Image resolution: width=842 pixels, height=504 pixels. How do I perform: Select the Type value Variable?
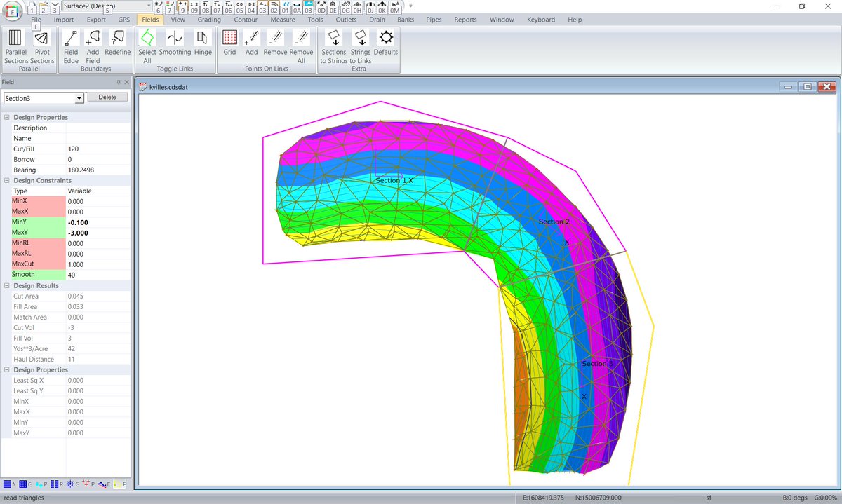pos(98,191)
